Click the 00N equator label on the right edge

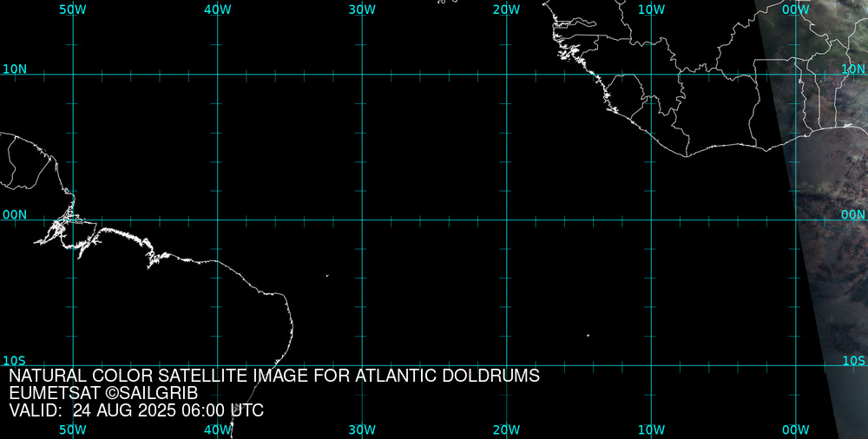(x=853, y=215)
